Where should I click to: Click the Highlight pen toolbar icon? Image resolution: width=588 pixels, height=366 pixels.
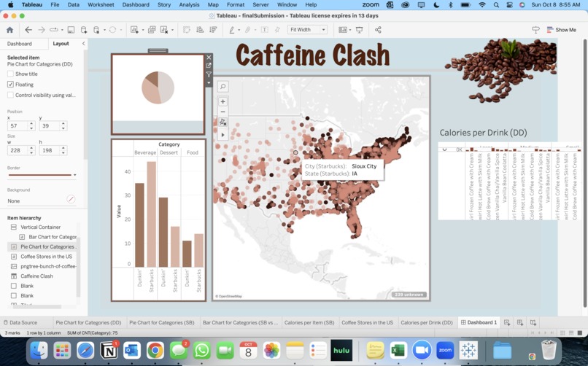pos(232,30)
